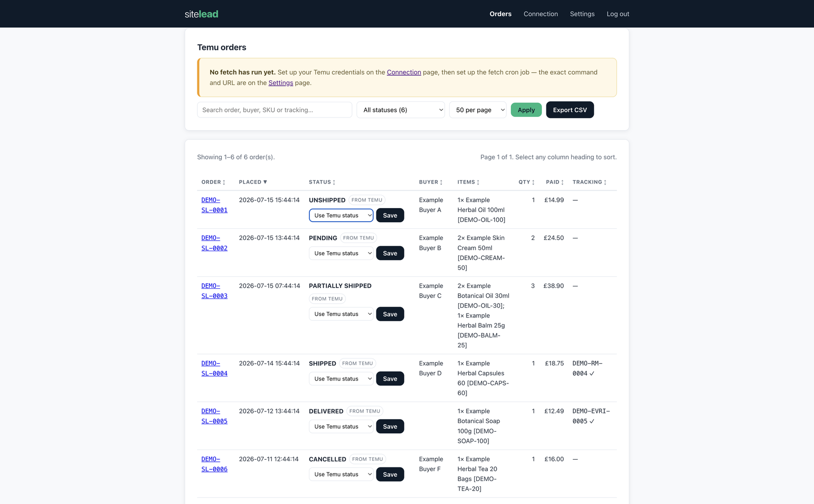Click tracking number DEMO-RM-0004
The image size is (814, 504).
[x=587, y=368]
